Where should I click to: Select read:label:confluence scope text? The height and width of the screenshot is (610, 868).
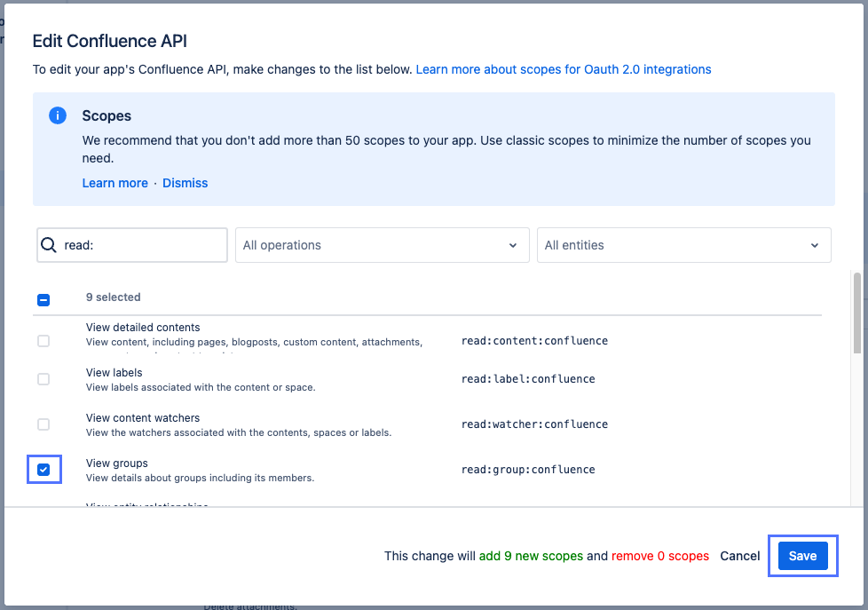[528, 379]
